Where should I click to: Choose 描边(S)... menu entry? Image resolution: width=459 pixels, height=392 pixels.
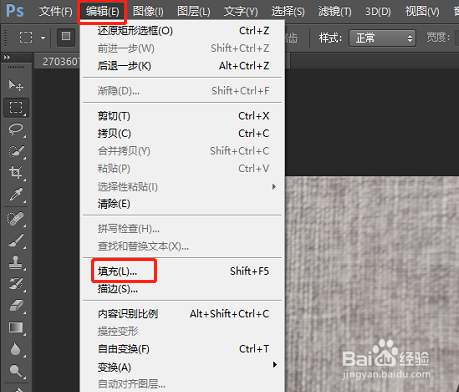[x=182, y=289]
